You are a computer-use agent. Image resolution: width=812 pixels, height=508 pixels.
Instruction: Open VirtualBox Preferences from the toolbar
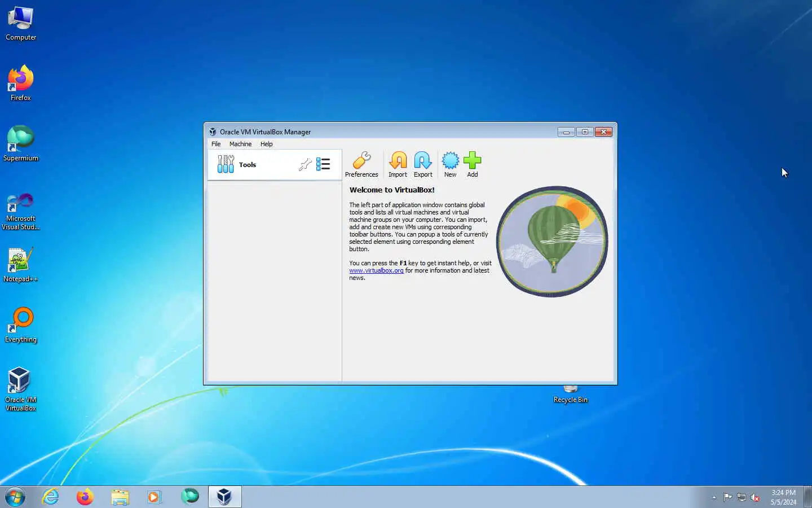[361, 164]
